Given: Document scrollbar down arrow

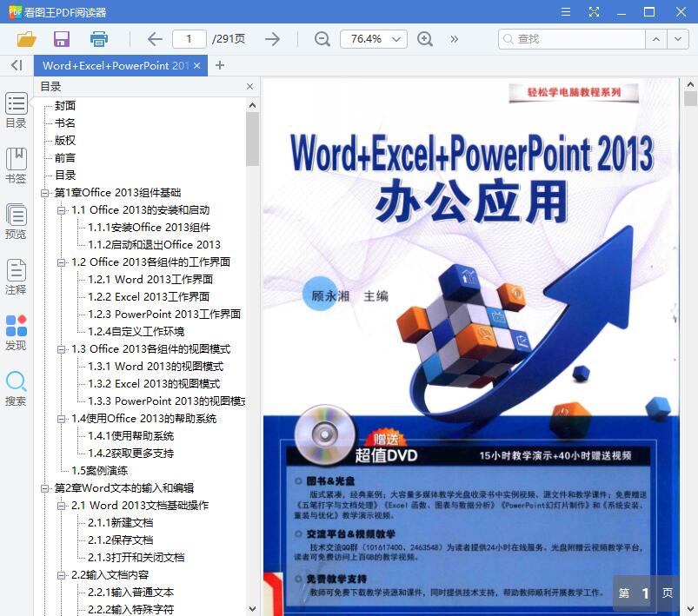Looking at the screenshot, I should pyautogui.click(x=690, y=608).
